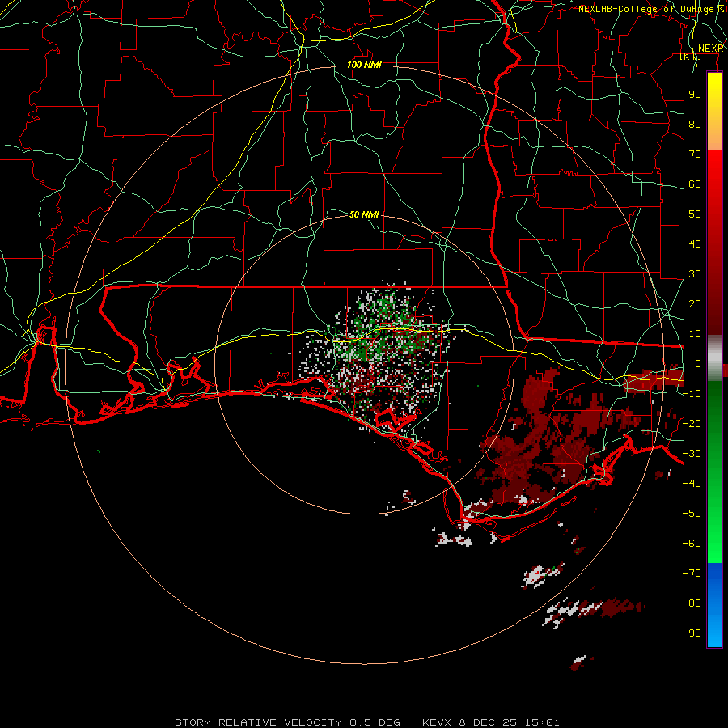
Task: Select the -20 value on velocity scale
Action: 692,423
